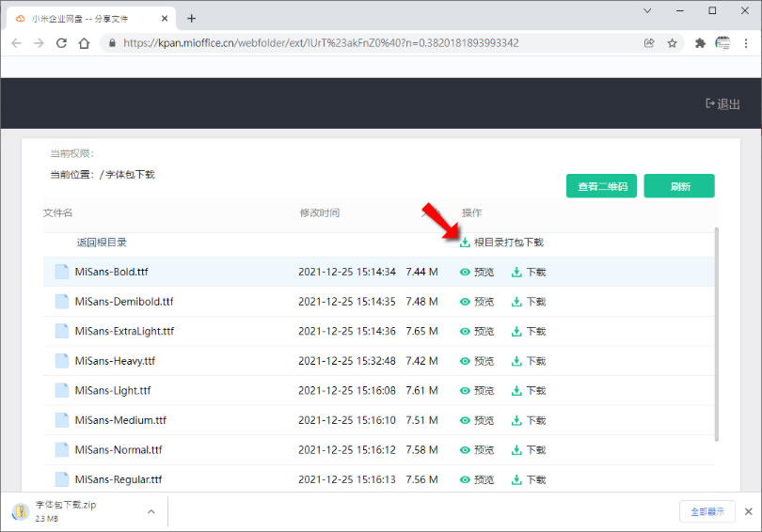Click the 操作 column header
Viewport: 762px width, 532px height.
[x=471, y=212]
